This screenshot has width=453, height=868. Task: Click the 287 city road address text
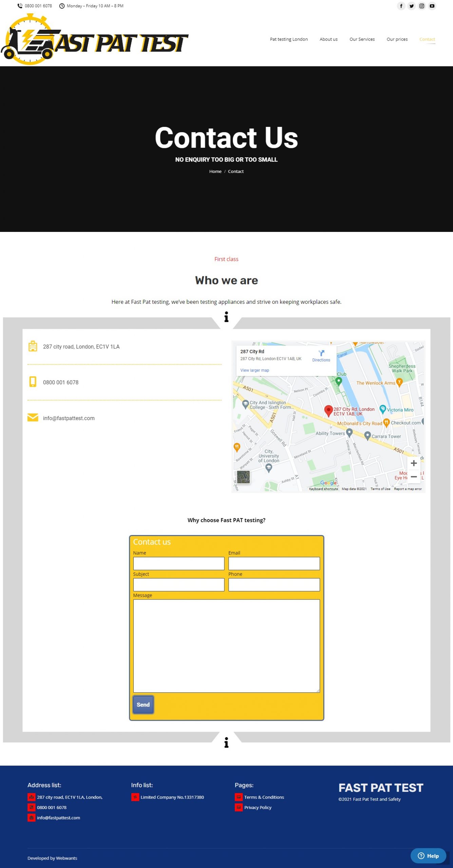coord(81,347)
